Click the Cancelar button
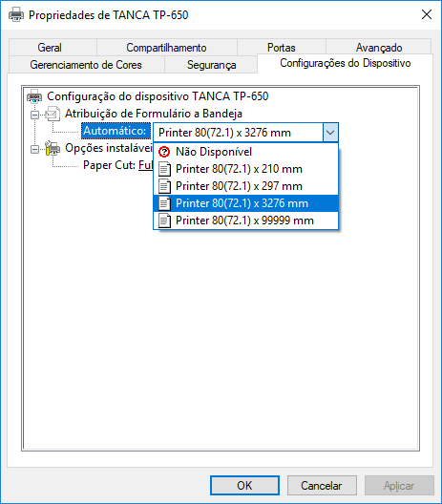 click(322, 485)
